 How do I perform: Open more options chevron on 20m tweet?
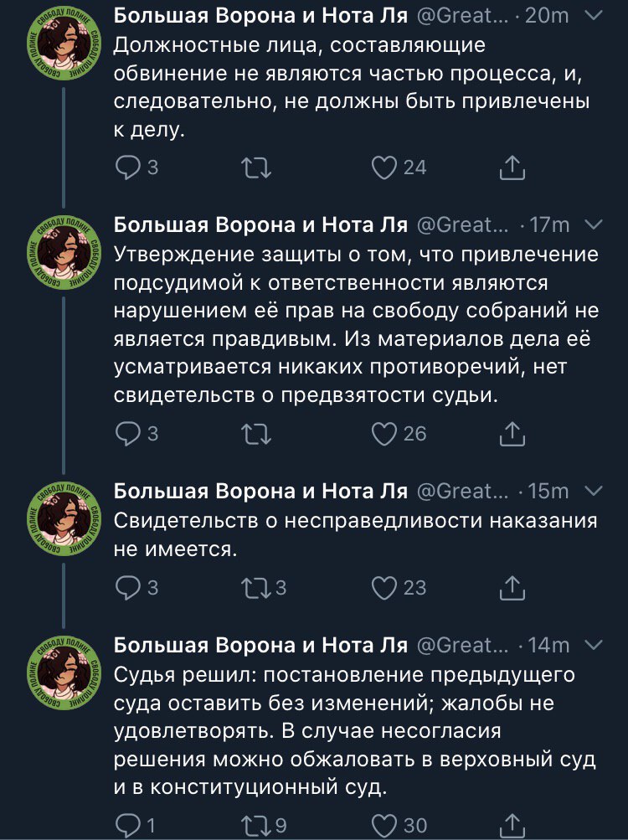592,14
